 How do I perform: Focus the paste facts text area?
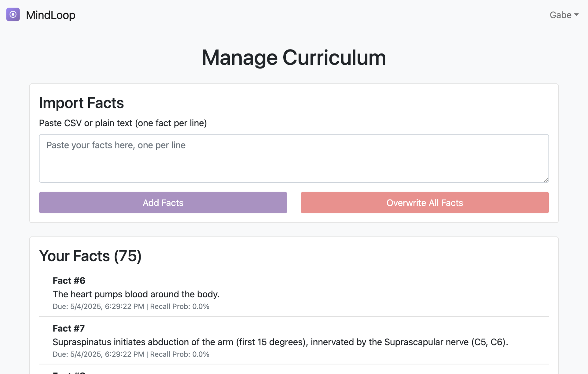pyautogui.click(x=293, y=158)
